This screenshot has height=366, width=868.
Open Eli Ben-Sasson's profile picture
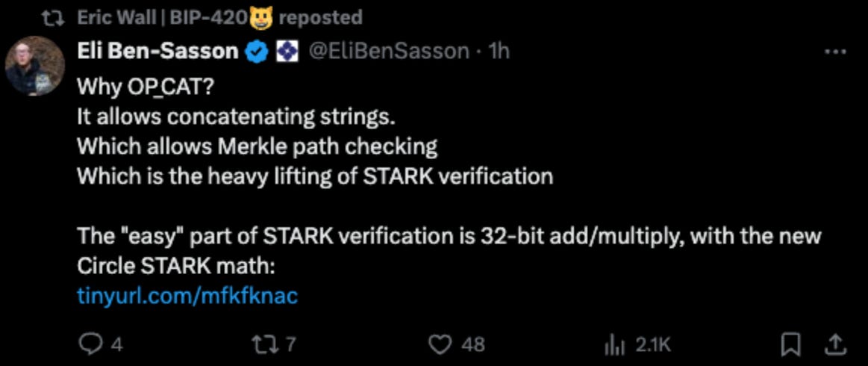point(35,66)
